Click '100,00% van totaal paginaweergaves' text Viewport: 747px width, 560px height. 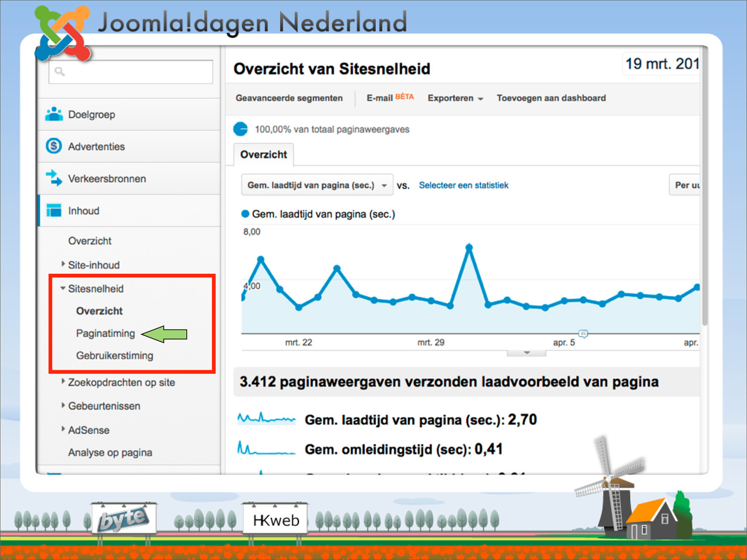(332, 129)
